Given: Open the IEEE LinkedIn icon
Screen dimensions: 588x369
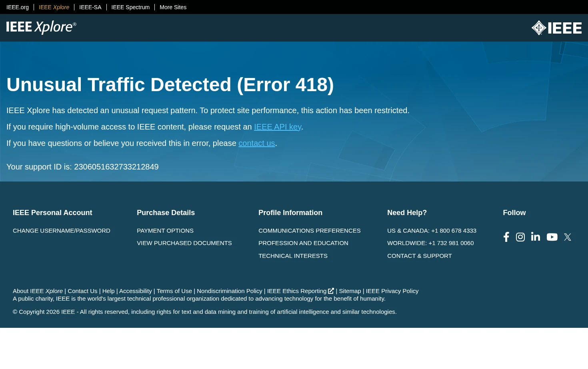Looking at the screenshot, I should point(536,237).
